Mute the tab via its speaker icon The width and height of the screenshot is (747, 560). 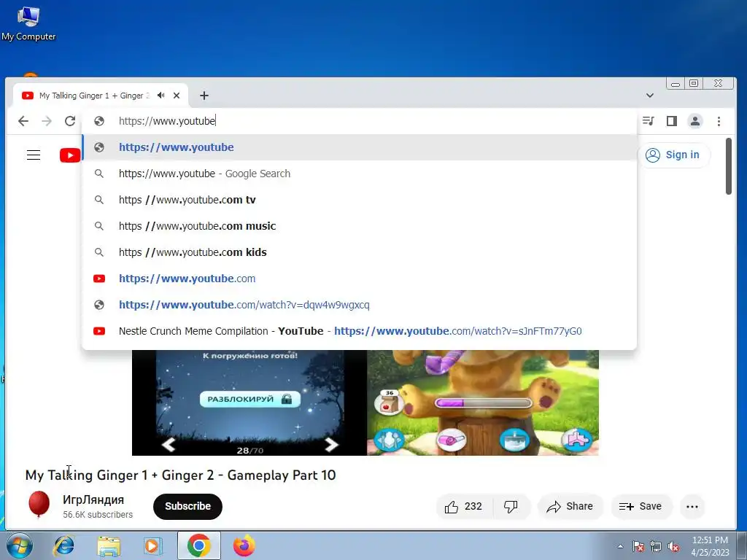pyautogui.click(x=161, y=96)
